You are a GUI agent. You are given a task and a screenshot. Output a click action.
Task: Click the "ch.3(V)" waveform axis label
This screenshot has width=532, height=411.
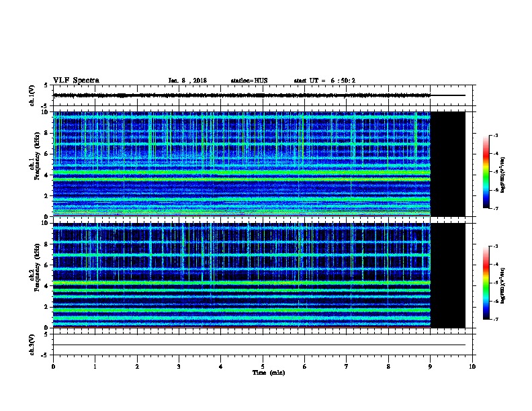[x=32, y=345]
